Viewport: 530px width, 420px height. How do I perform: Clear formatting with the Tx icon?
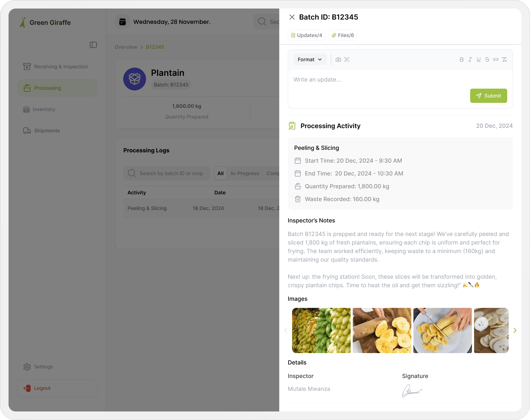tap(504, 59)
